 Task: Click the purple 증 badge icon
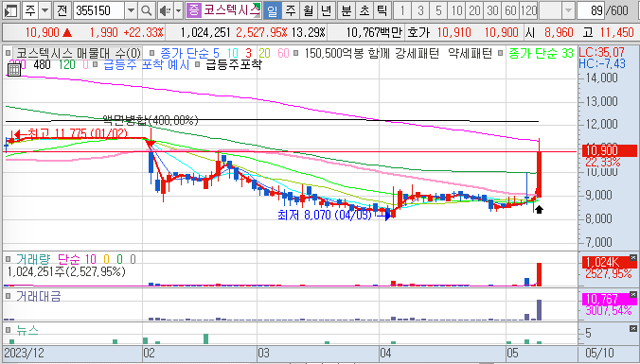click(x=193, y=10)
